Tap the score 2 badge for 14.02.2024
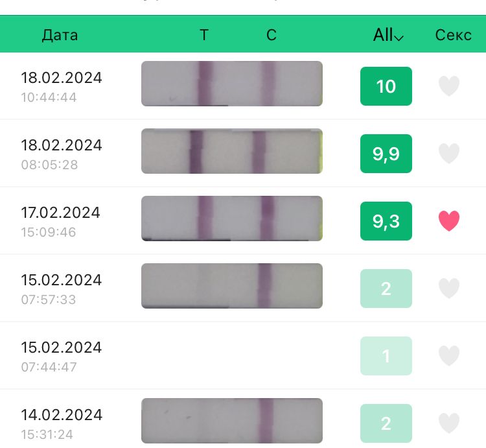 click(386, 423)
